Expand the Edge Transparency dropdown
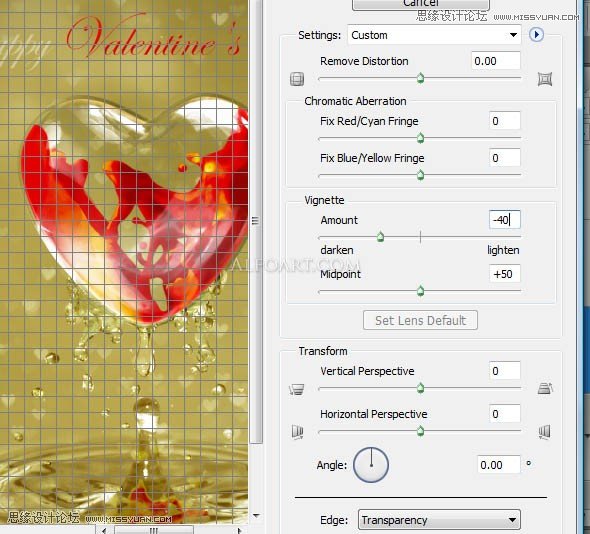 [x=439, y=520]
